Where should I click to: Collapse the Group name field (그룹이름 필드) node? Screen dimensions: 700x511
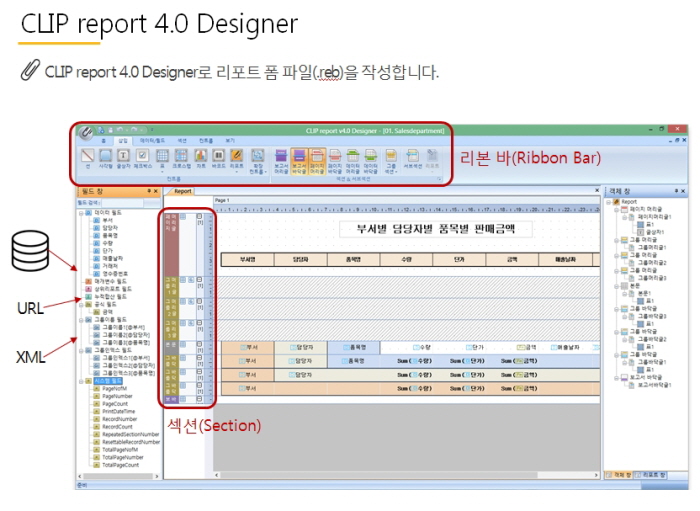pos(81,320)
